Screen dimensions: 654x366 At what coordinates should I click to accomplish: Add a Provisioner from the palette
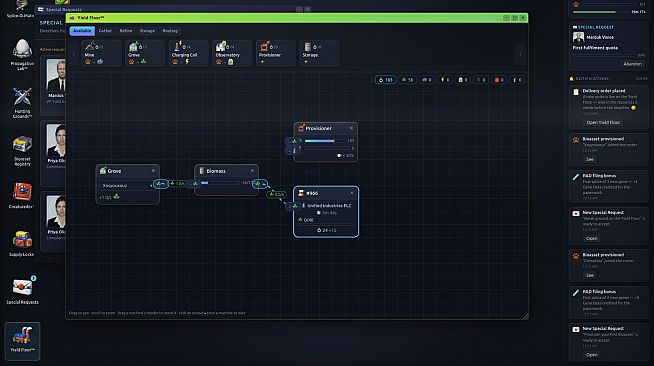[x=276, y=53]
